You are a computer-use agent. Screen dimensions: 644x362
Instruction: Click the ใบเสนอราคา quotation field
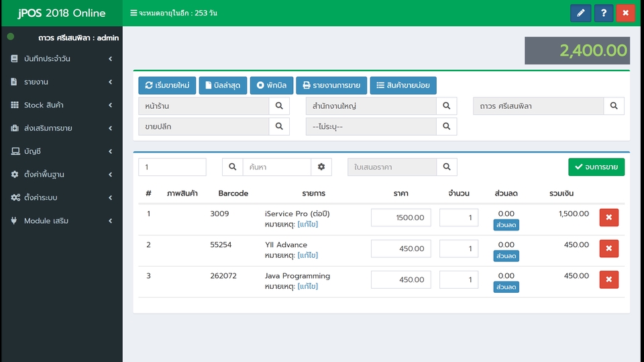392,167
